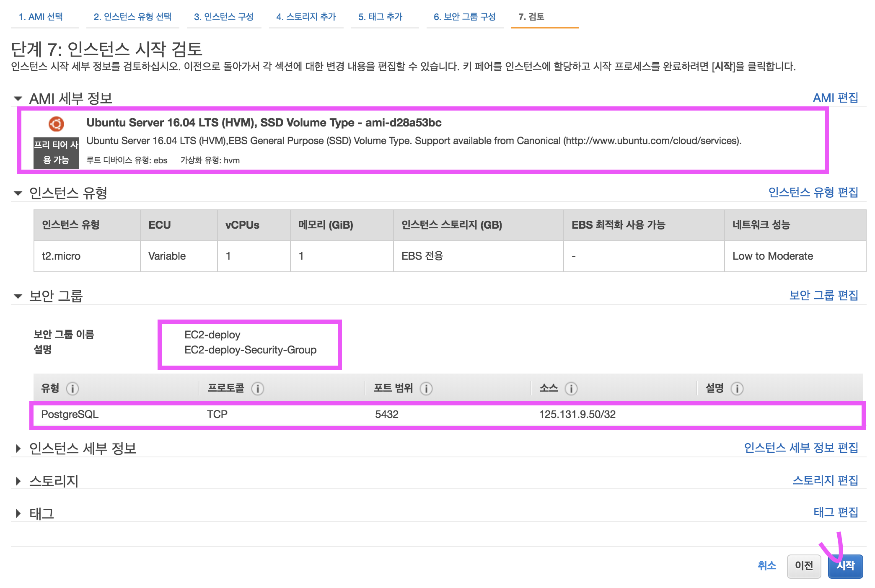Select the 7. 검토 tab
Viewport: 875px width, 588px height.
coord(531,17)
